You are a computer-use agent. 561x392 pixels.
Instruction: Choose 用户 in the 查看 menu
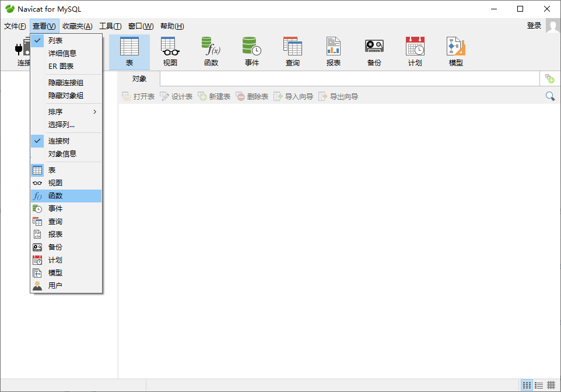[x=66, y=286]
